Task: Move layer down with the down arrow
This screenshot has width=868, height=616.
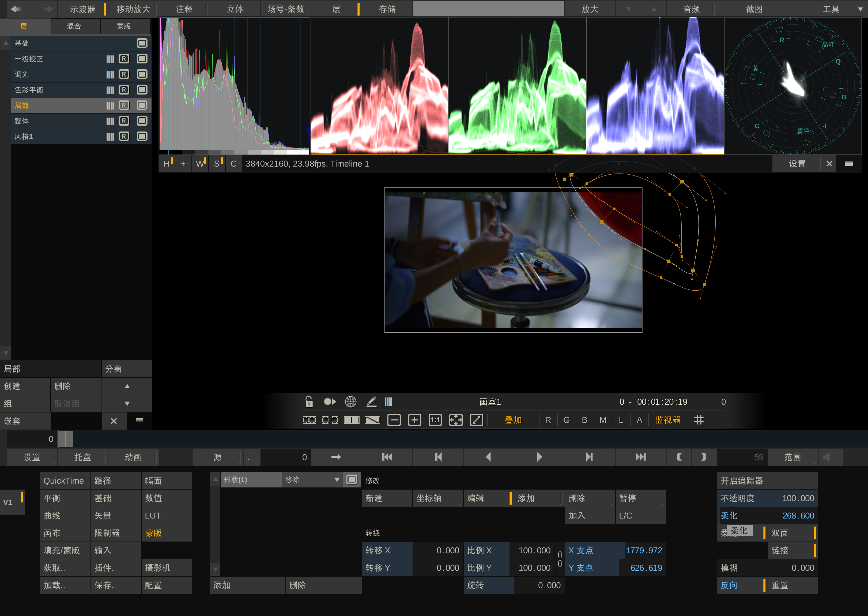Action: click(127, 404)
